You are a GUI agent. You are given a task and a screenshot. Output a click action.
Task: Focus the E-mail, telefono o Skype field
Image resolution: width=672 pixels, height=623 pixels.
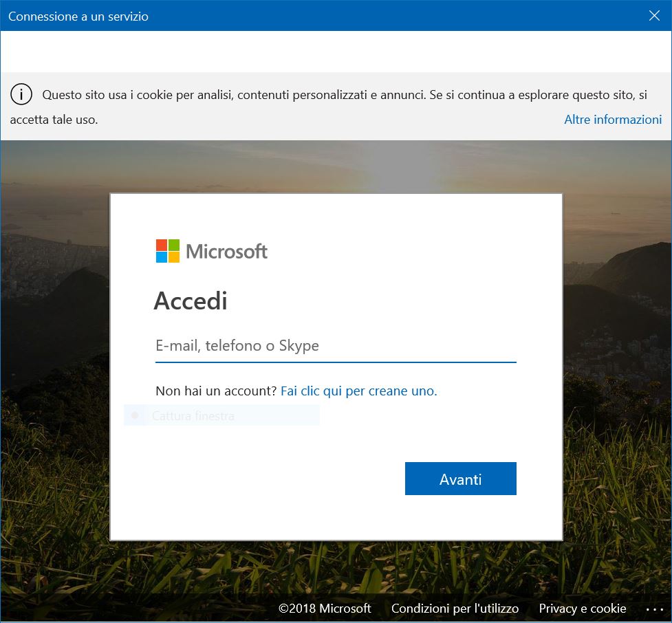pyautogui.click(x=336, y=346)
